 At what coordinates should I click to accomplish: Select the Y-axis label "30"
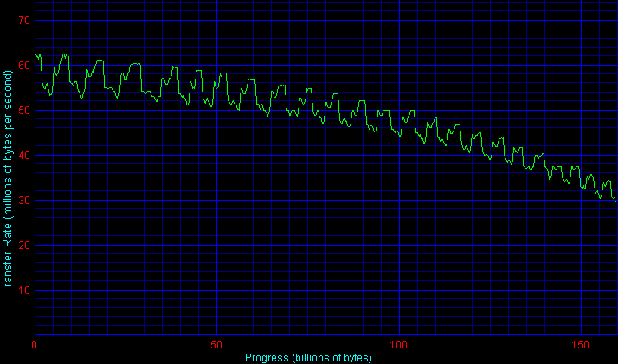pos(23,200)
